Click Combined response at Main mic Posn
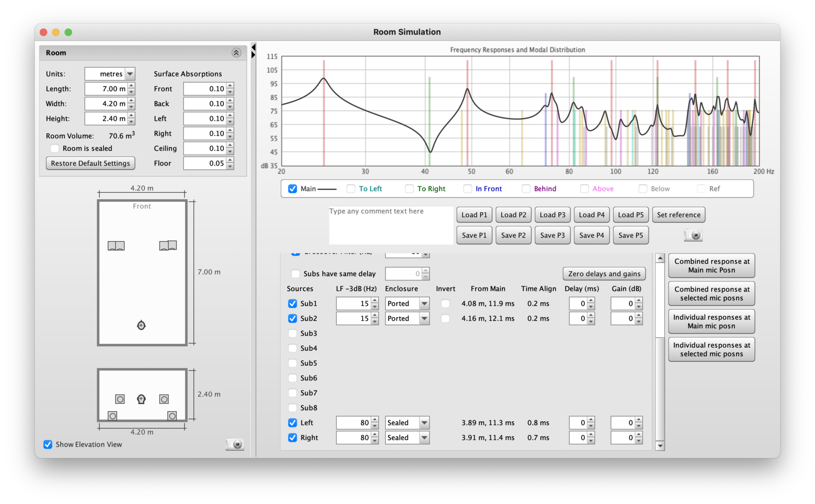 pos(711,266)
